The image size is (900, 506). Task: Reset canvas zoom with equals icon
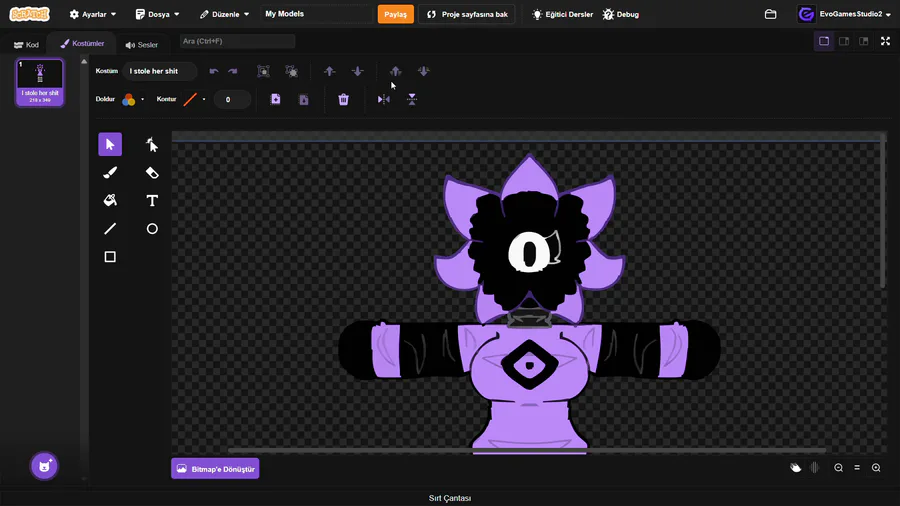pyautogui.click(x=857, y=468)
